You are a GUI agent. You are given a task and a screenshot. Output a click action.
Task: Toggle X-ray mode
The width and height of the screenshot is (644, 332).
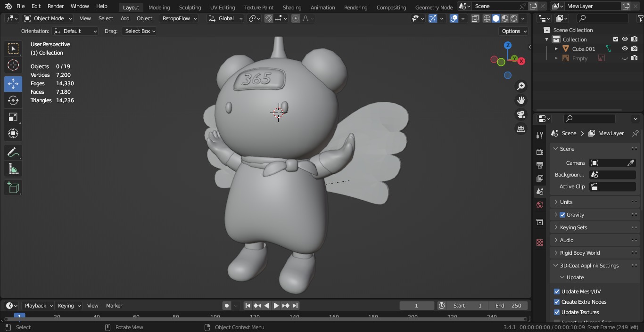[x=475, y=18]
